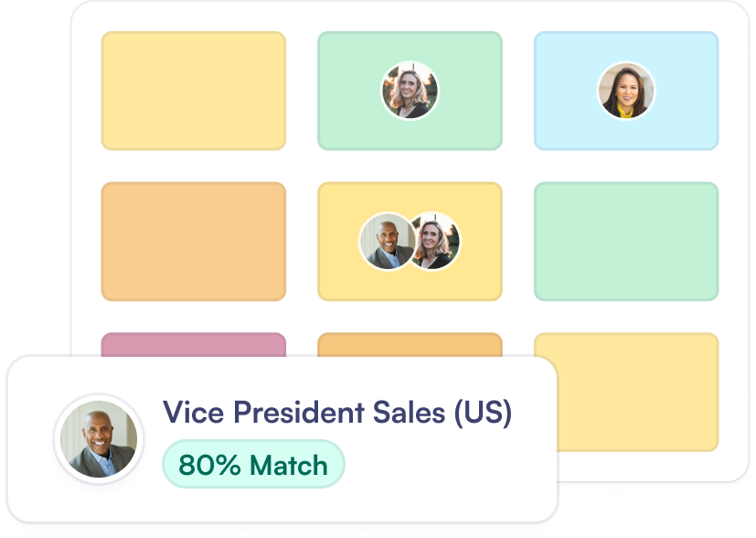Click the words 'Vice President' in the role title
This screenshot has width=756, height=538.
coord(261,413)
